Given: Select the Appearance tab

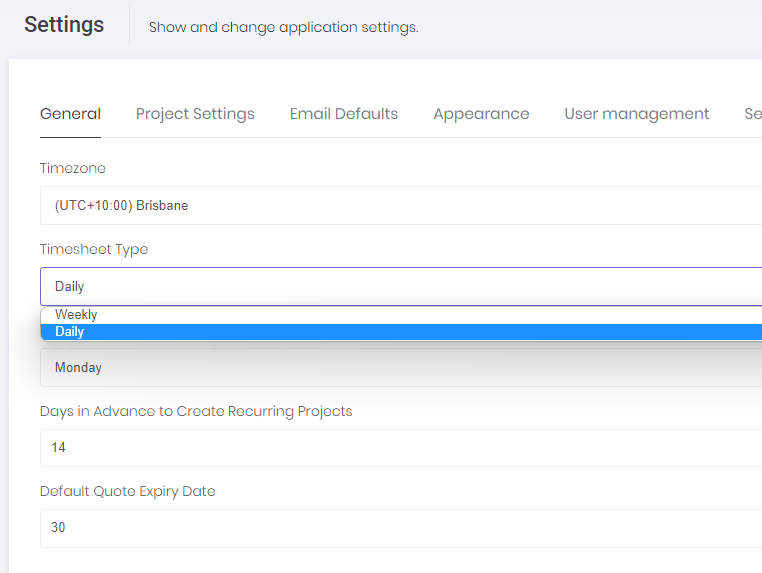Looking at the screenshot, I should 481,114.
